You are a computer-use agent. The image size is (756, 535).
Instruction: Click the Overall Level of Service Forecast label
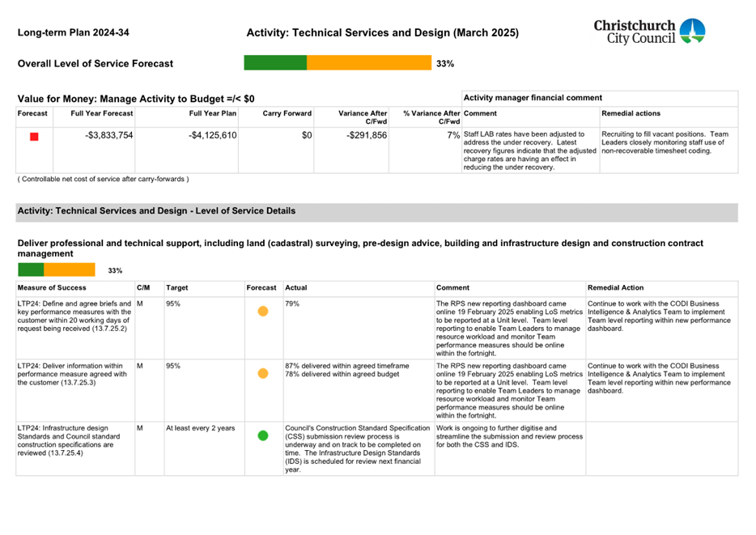[95, 64]
